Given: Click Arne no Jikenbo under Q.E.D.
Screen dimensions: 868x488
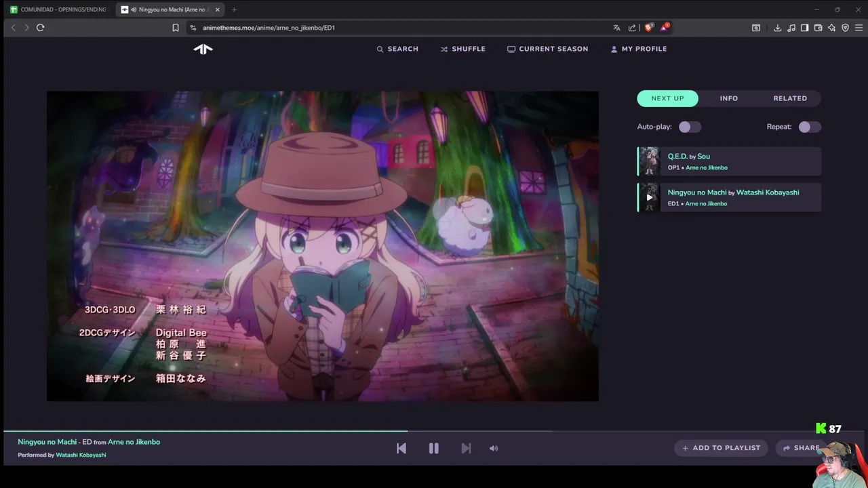Looking at the screenshot, I should pyautogui.click(x=706, y=167).
